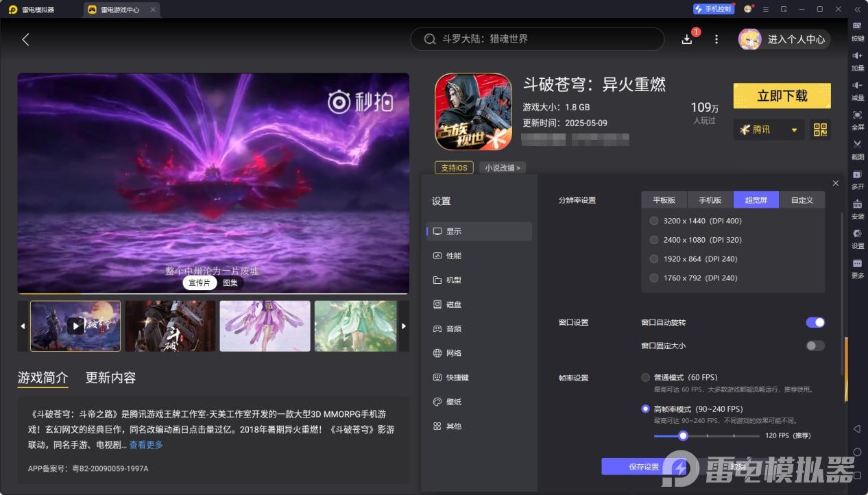Select 2400 x 1080 (DPI 320) resolution
Screen dimensions: 868x495
(x=653, y=240)
